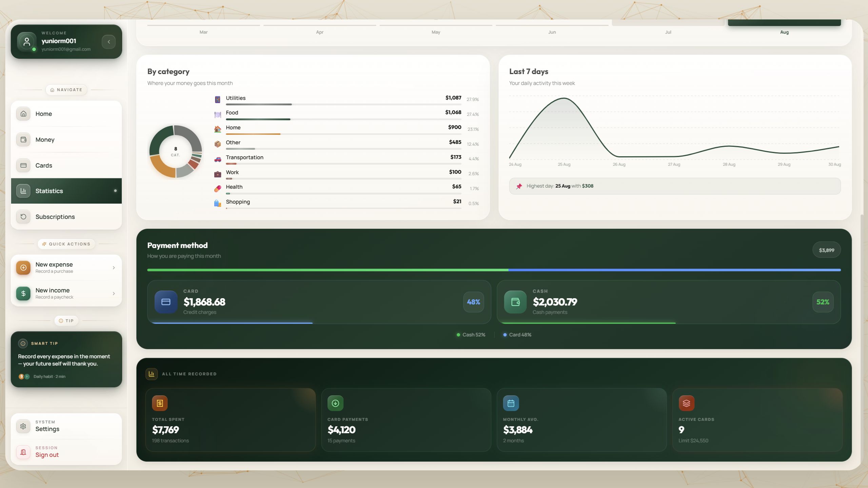
Task: Click the Utilities category icon
Action: click(218, 99)
